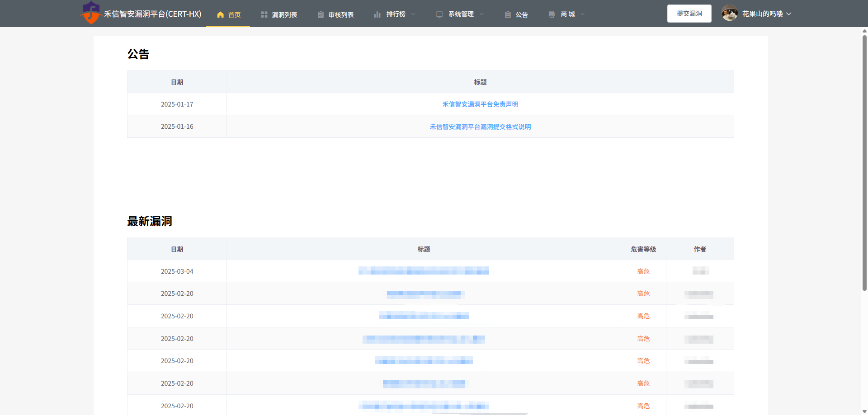Click the monitor icon beside 系统管理
Viewport: 868px width, 415px height.
click(x=439, y=14)
